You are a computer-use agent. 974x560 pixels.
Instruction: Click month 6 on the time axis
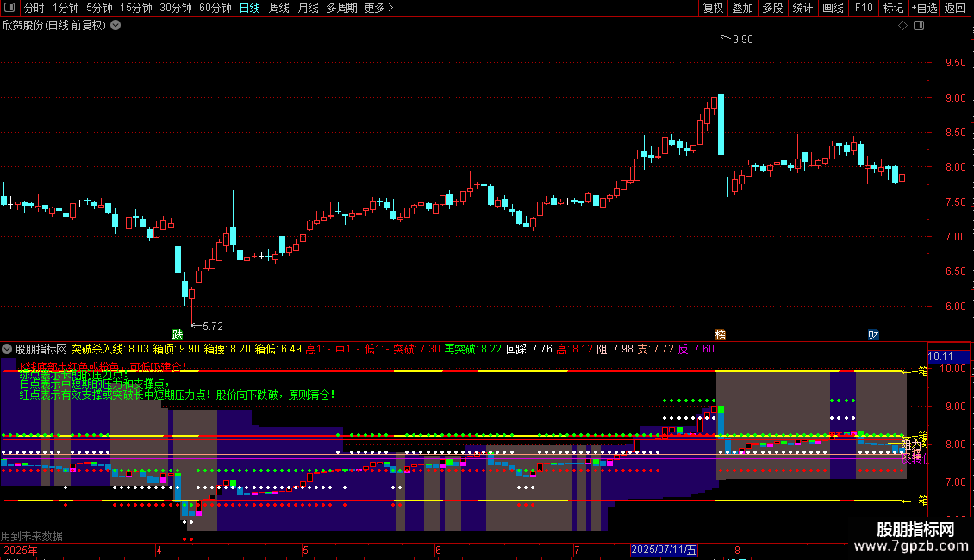click(438, 550)
